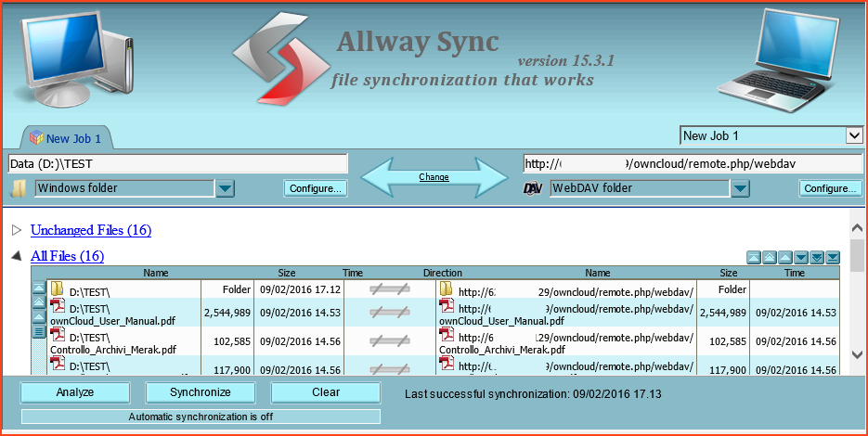The height and width of the screenshot is (436, 868).
Task: Select the local Controllo_Archivi_Merak.pdf file name
Action: tap(113, 350)
